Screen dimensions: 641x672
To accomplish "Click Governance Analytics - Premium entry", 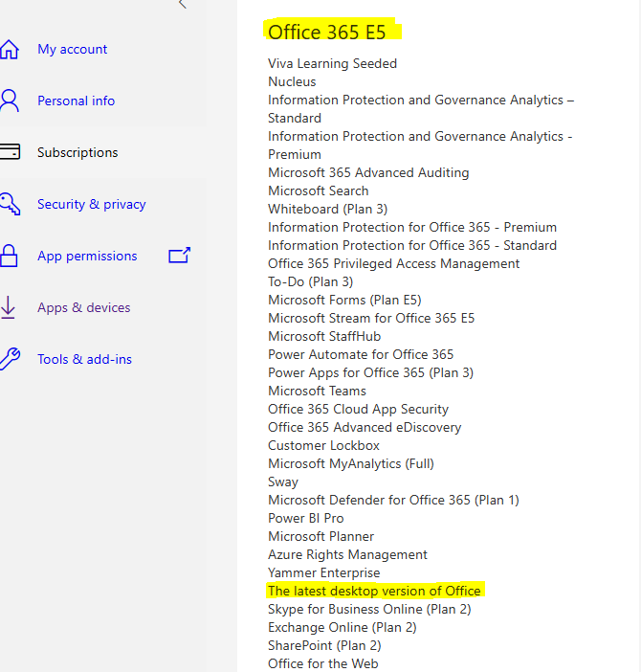I will pos(420,146).
